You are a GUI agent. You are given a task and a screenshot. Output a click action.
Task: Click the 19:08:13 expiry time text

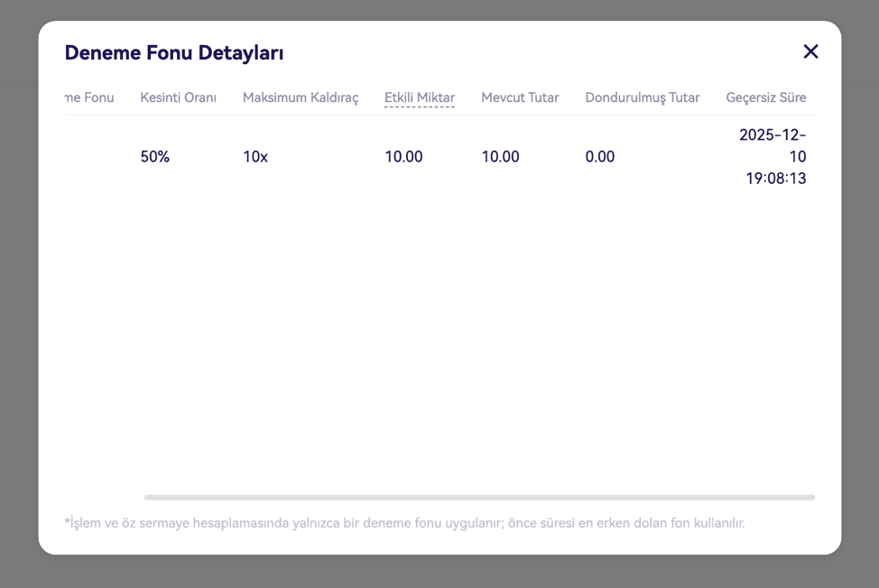click(x=775, y=179)
